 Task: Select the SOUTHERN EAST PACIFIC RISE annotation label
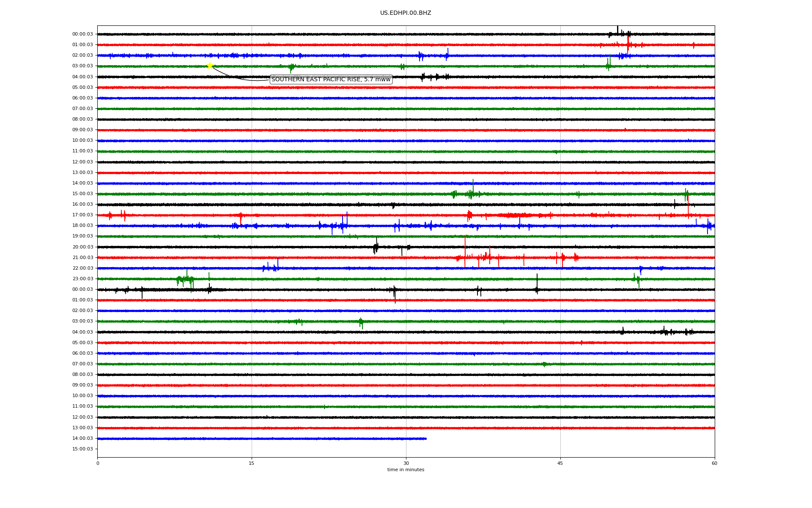[331, 80]
